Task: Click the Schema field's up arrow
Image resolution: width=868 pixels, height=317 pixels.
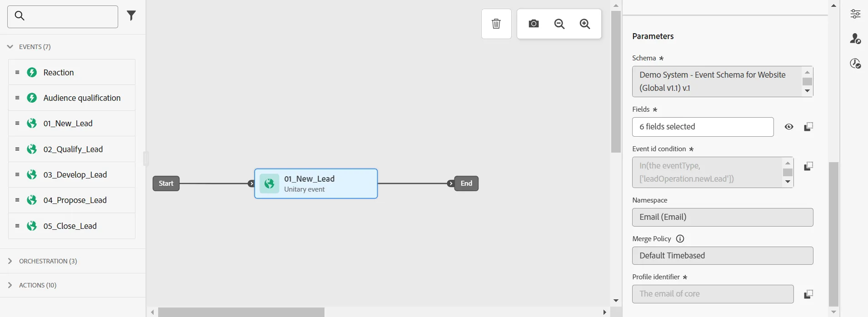Action: (x=808, y=72)
